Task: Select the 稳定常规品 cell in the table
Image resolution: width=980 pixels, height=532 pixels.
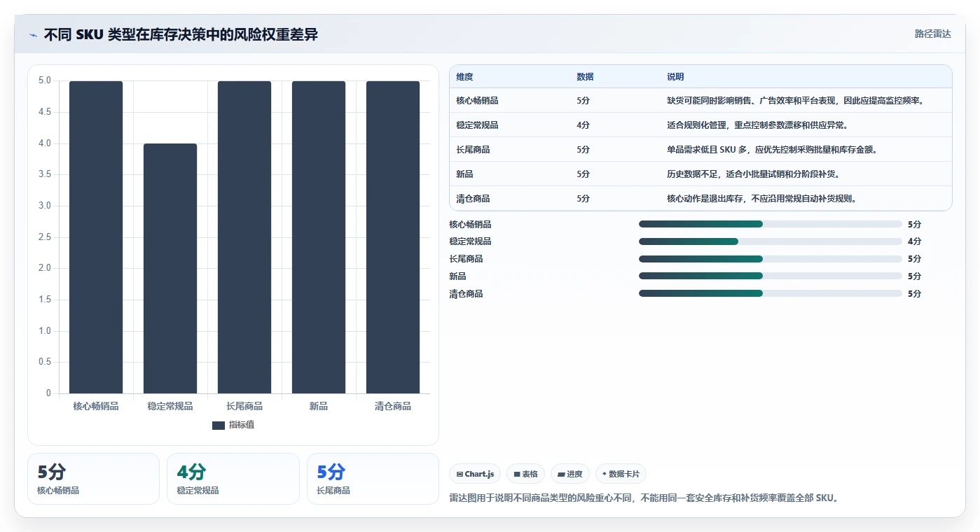Action: coord(477,125)
